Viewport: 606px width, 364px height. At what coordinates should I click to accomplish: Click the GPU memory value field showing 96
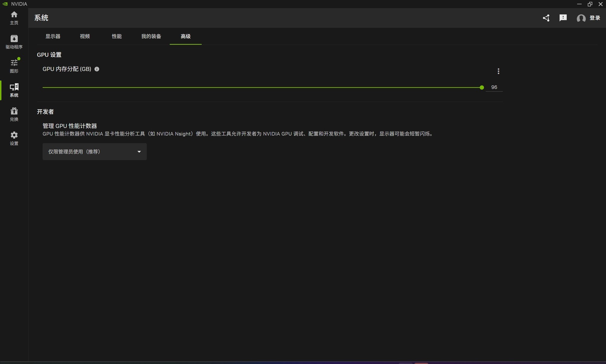pos(494,87)
